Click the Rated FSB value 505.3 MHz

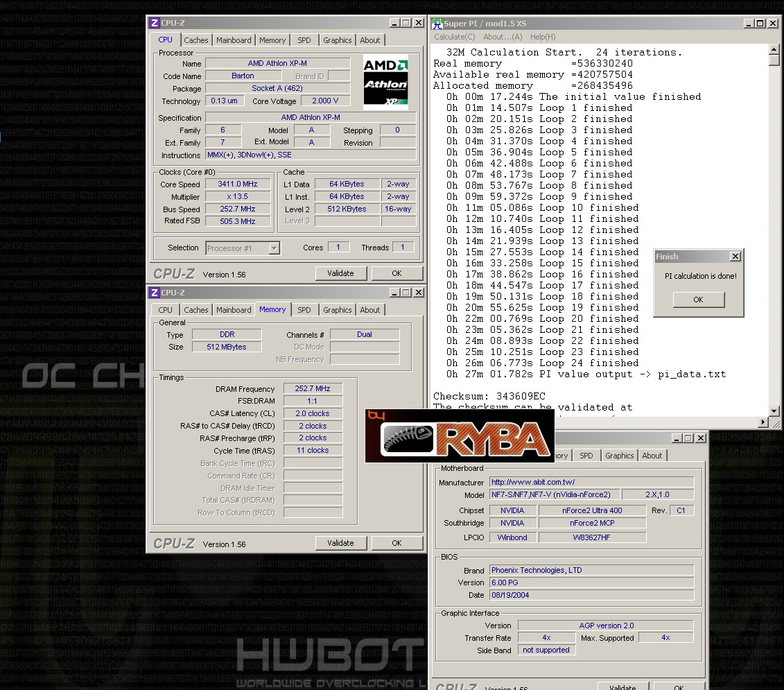[238, 221]
